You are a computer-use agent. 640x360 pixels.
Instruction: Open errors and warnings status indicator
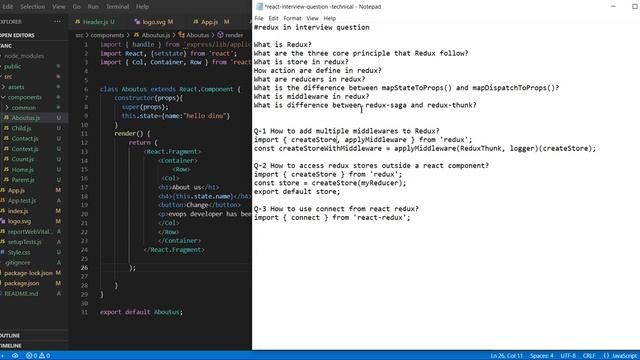tap(38, 356)
